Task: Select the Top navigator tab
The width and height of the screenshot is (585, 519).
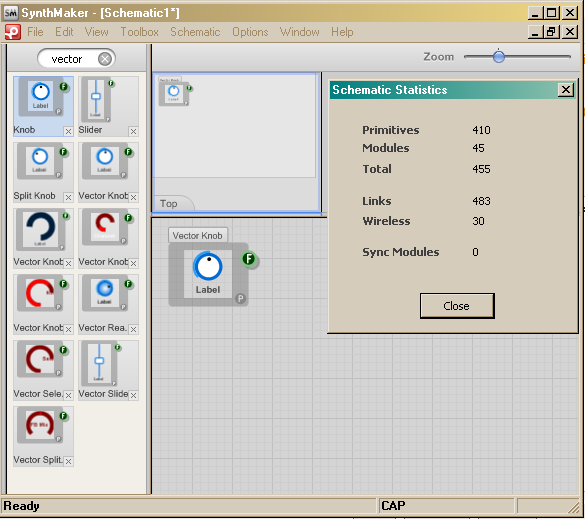Action: point(169,204)
